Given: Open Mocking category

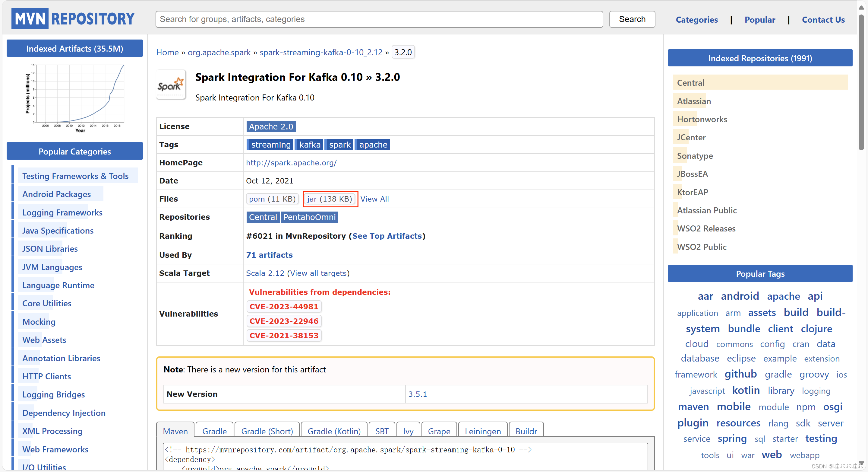Looking at the screenshot, I should pos(39,321).
